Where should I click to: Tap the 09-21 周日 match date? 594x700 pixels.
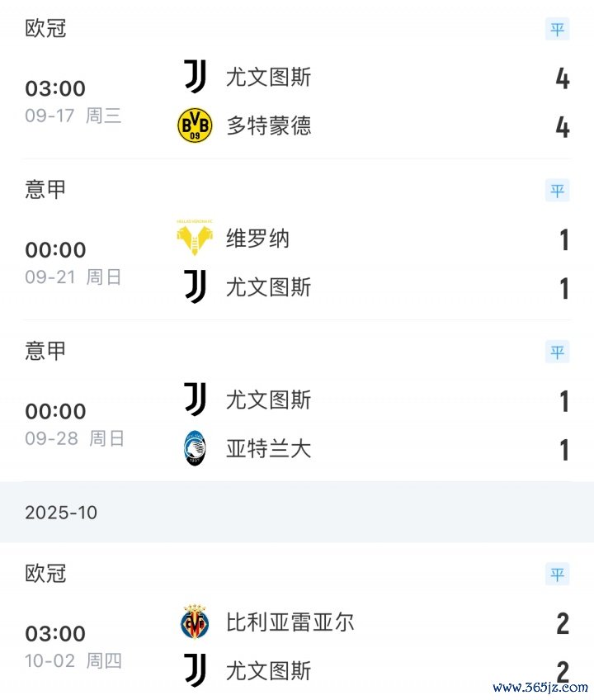pos(73,277)
